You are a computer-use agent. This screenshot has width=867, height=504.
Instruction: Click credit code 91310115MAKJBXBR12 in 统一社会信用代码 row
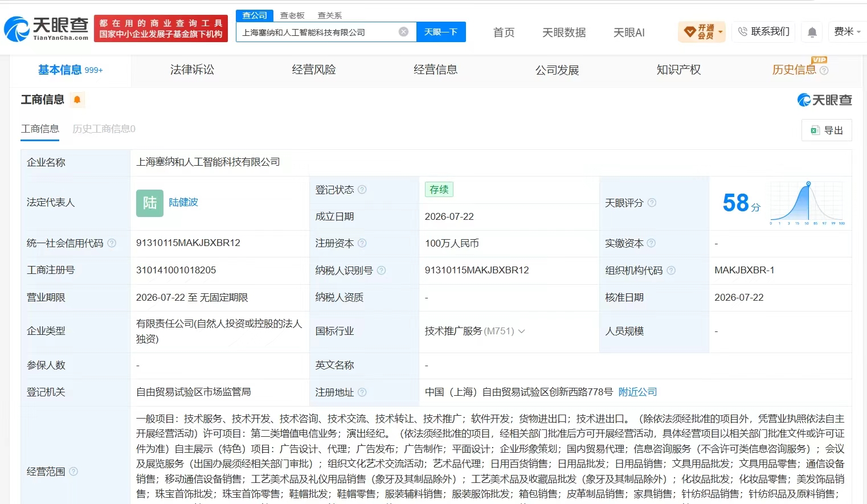coord(188,243)
